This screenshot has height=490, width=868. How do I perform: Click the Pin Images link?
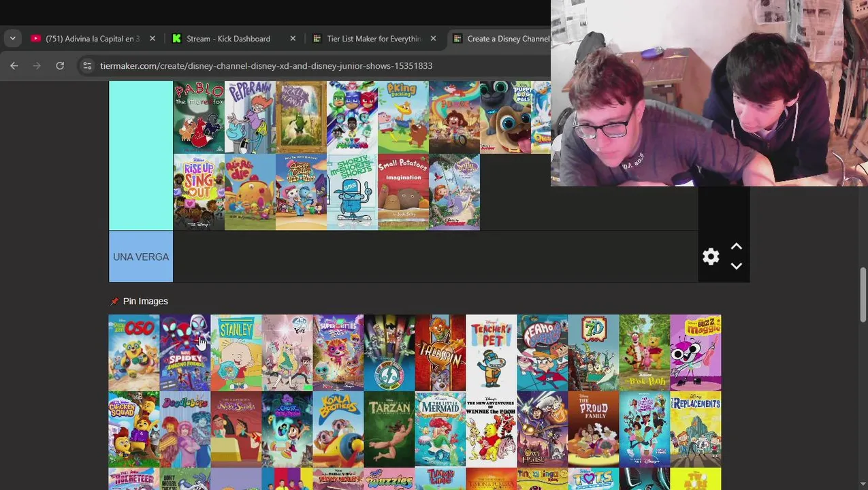[145, 301]
